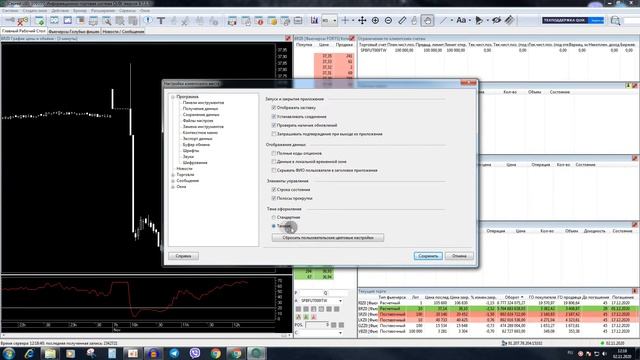Open the 'Создать окно' menu

(x=35, y=11)
